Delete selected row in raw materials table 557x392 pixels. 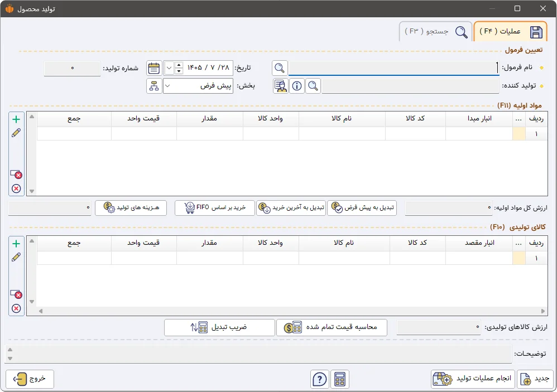tap(16, 174)
